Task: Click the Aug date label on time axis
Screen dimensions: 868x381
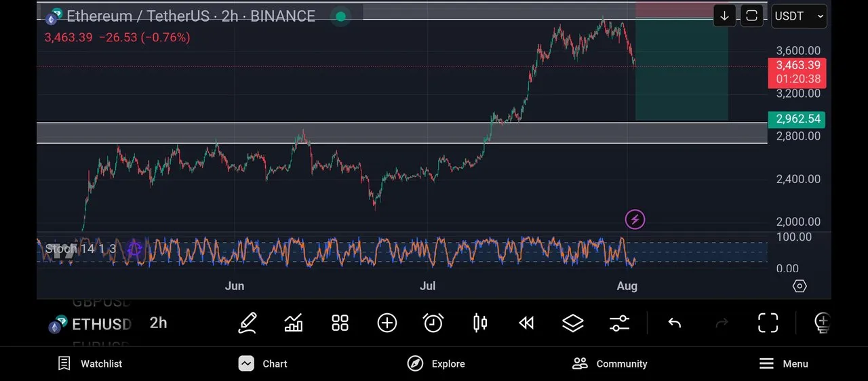Action: (627, 286)
